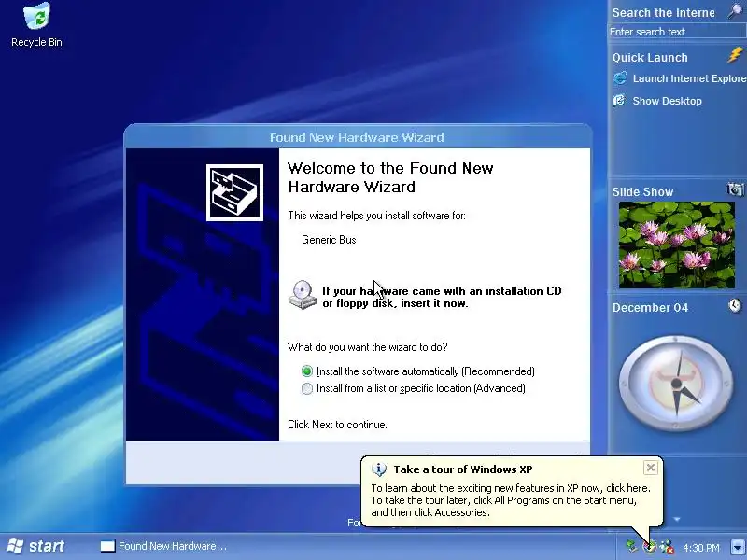Click Launch Internet Explorer link
The image size is (747, 560).
(x=689, y=78)
